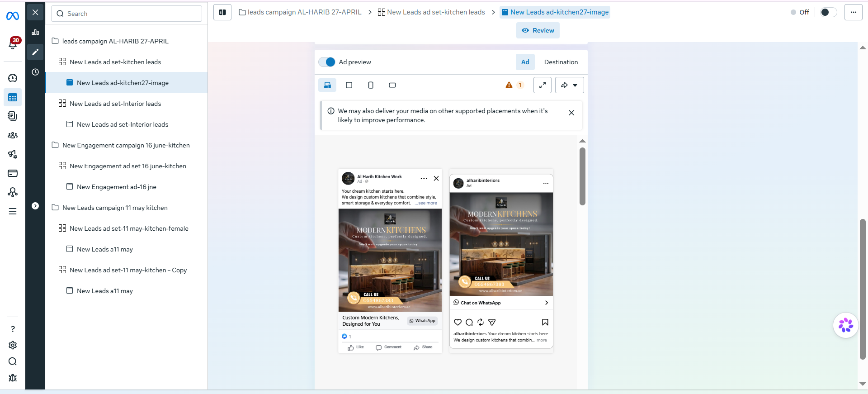Expand the sidebar with the arrow button
The image size is (868, 394).
(35, 206)
